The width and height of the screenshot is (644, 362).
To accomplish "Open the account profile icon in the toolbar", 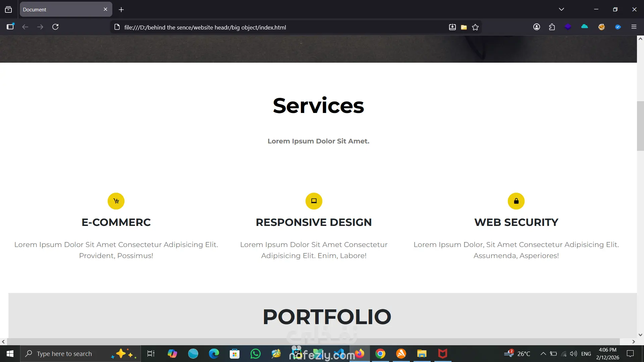I will coord(536,27).
